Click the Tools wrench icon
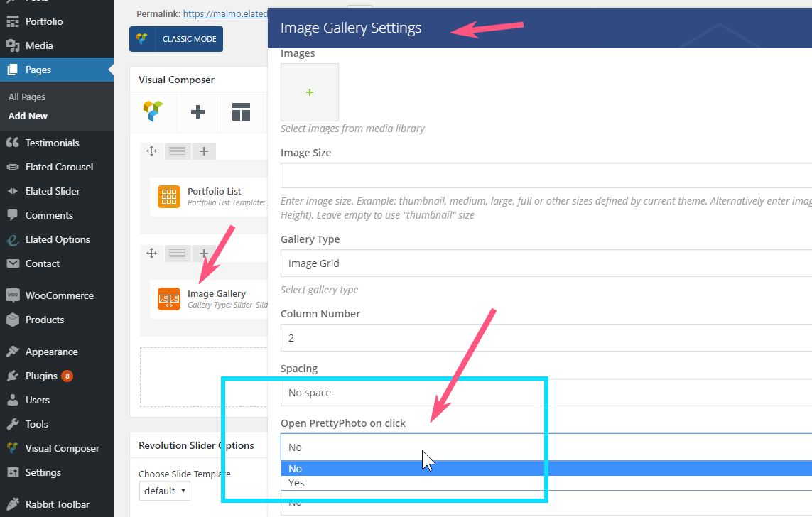The height and width of the screenshot is (517, 812). pyautogui.click(x=12, y=424)
